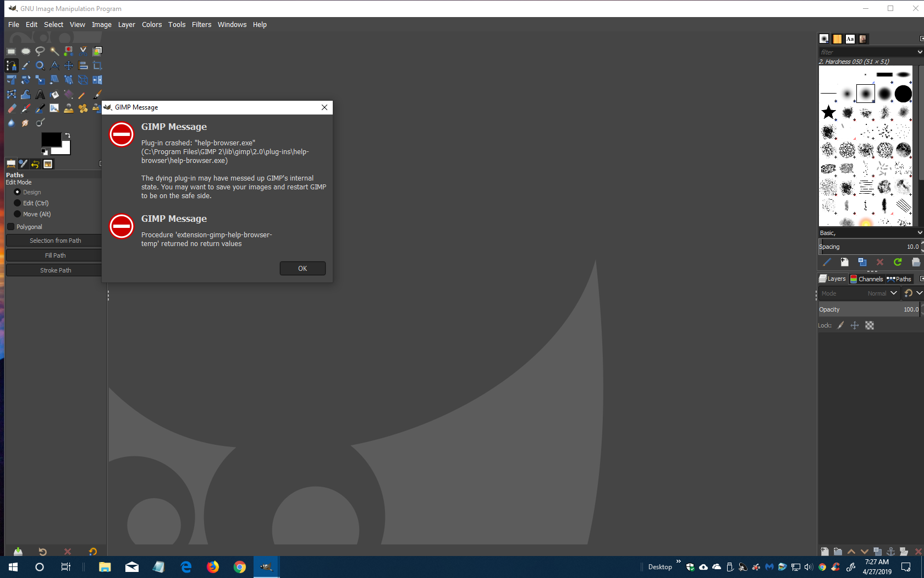Select the Text tool

(x=40, y=94)
